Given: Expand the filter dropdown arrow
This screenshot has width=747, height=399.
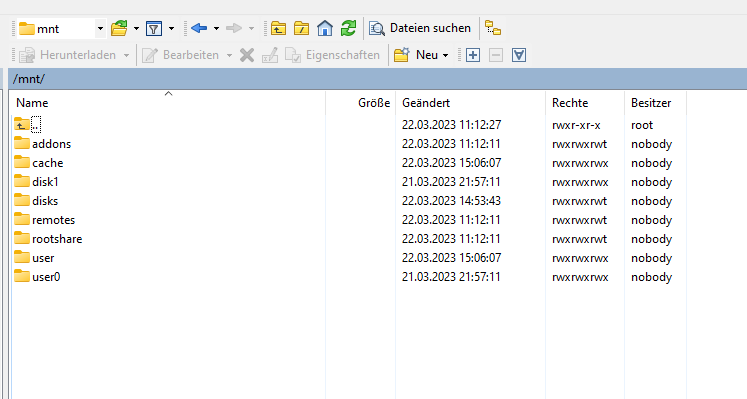Looking at the screenshot, I should (172, 29).
